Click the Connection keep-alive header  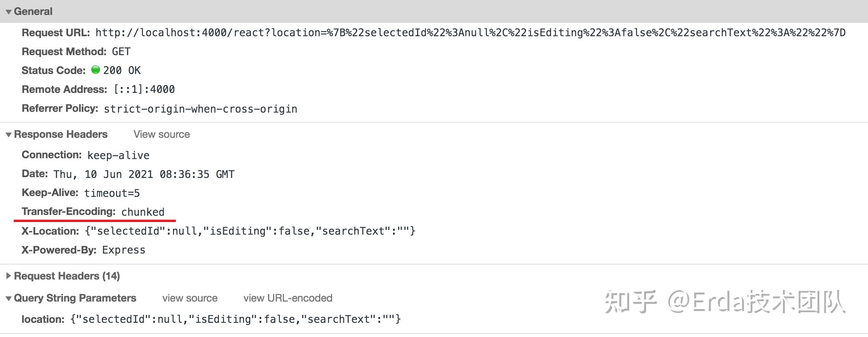(x=118, y=155)
